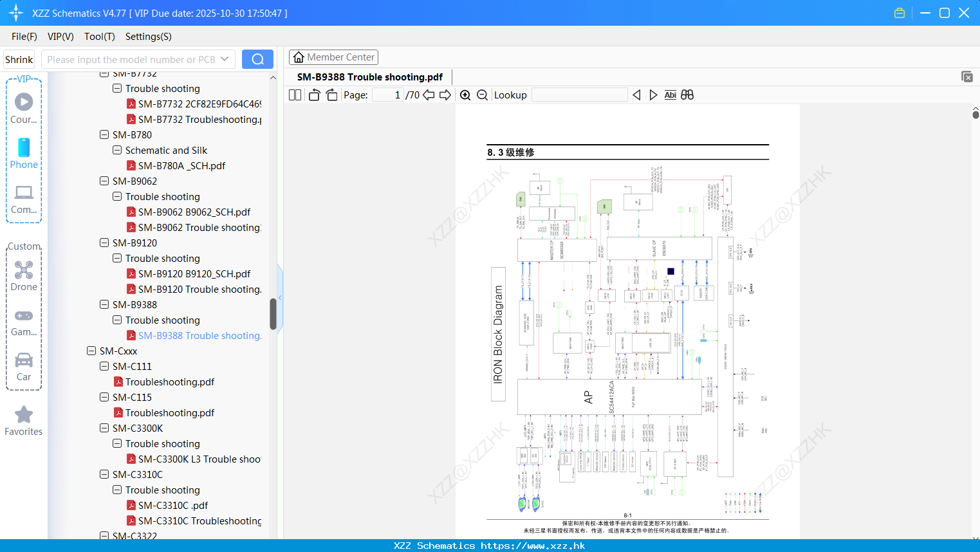Open highlighted SM-B9388 Trouble shooting file
980x552 pixels.
194,335
